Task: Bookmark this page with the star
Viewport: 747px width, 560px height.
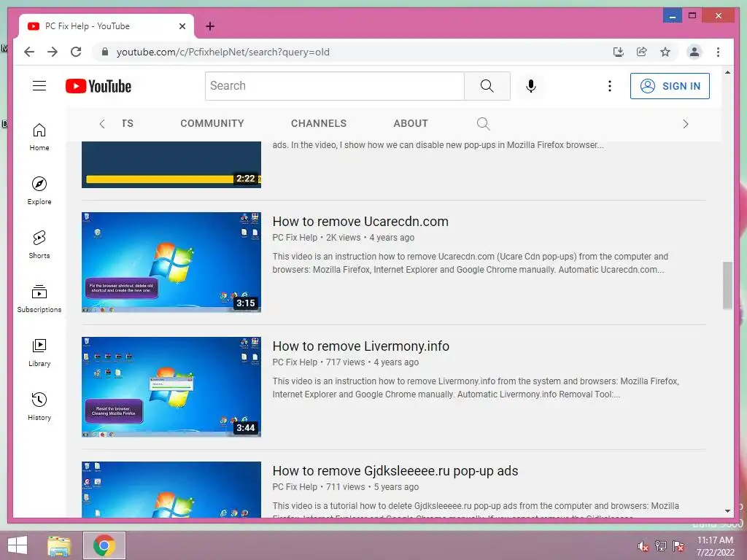Action: [665, 52]
